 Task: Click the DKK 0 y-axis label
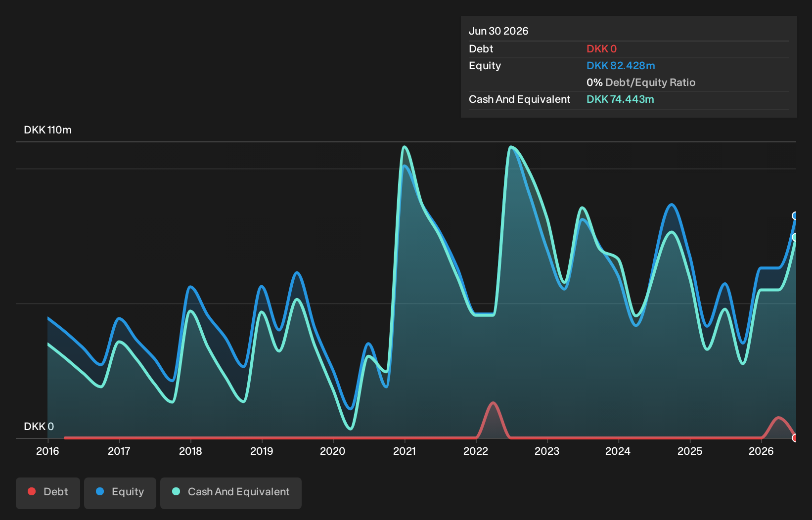pyautogui.click(x=39, y=427)
